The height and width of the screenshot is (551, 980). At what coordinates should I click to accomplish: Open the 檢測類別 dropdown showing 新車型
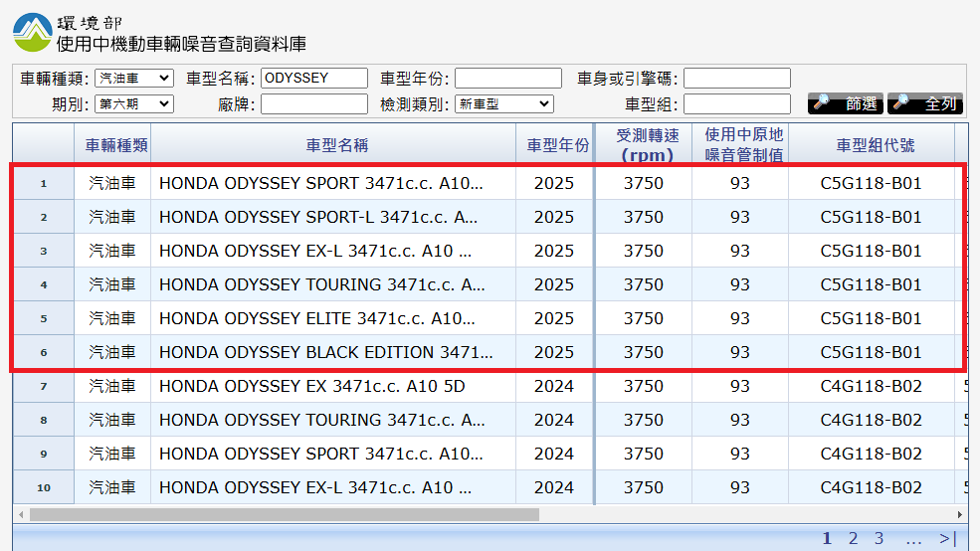click(504, 103)
